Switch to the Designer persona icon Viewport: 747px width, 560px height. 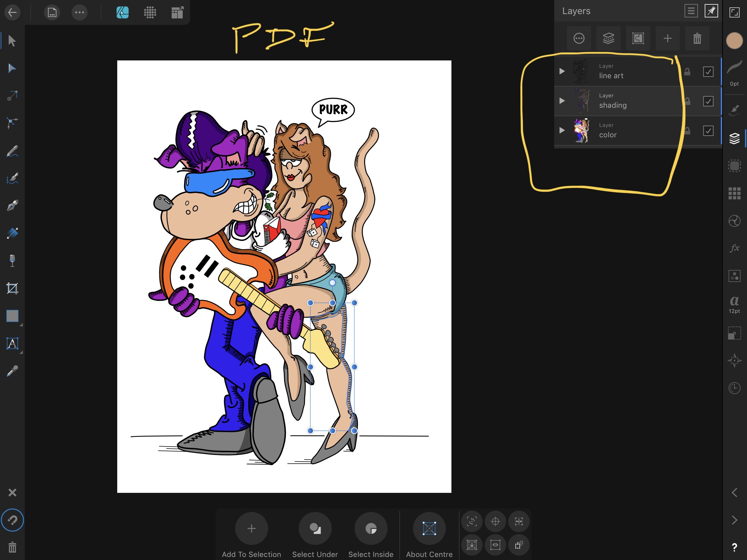tap(123, 12)
